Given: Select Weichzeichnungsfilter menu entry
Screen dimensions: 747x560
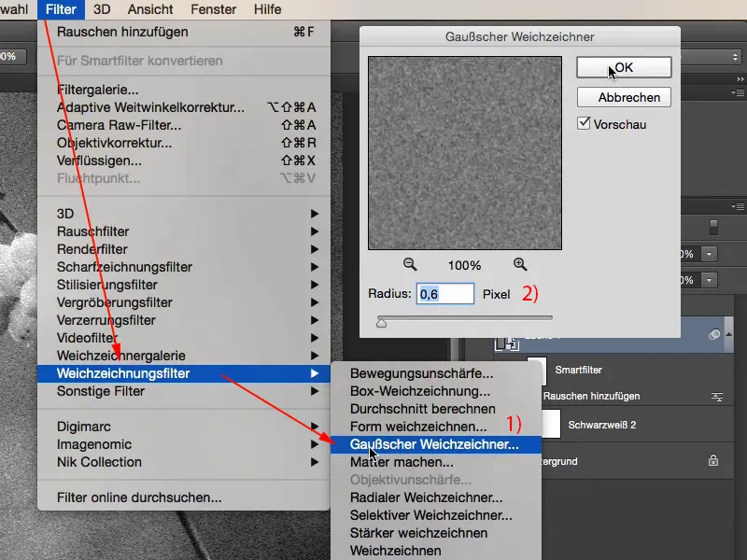Looking at the screenshot, I should [183, 373].
